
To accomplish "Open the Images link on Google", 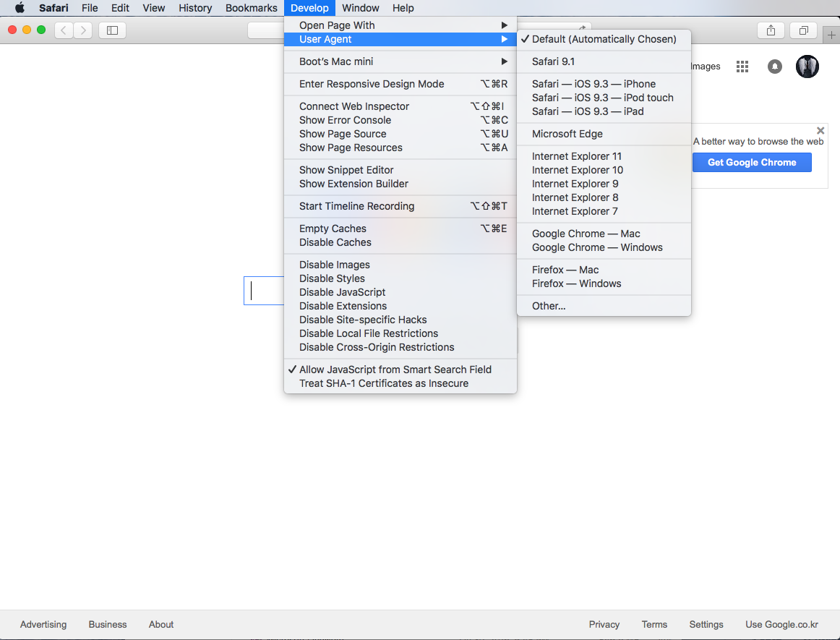I will 706,67.
